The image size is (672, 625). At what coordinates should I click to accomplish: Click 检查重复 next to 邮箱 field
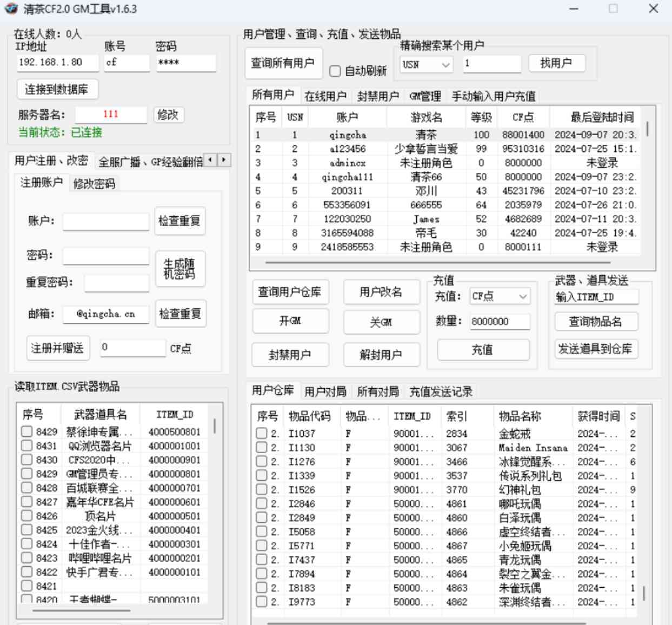179,314
